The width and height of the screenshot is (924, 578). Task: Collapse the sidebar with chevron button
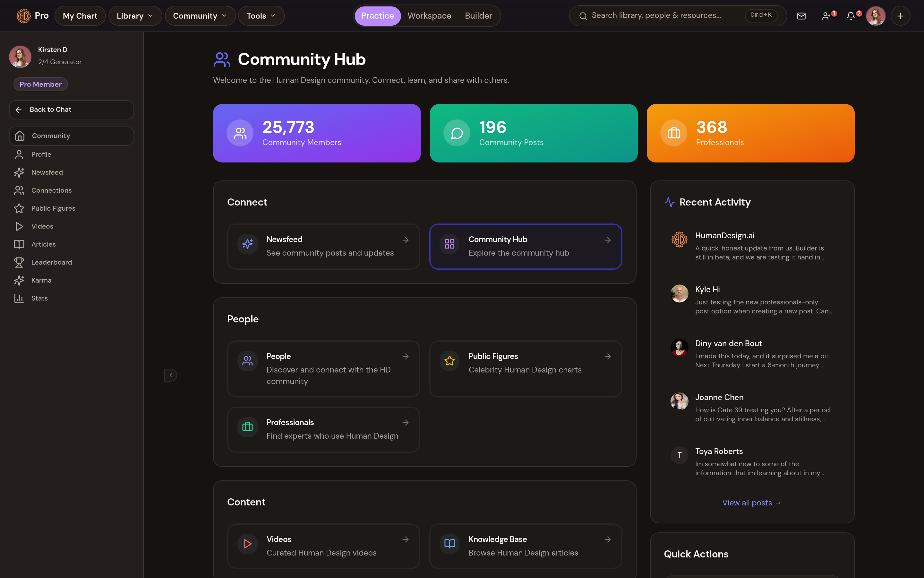tap(171, 375)
